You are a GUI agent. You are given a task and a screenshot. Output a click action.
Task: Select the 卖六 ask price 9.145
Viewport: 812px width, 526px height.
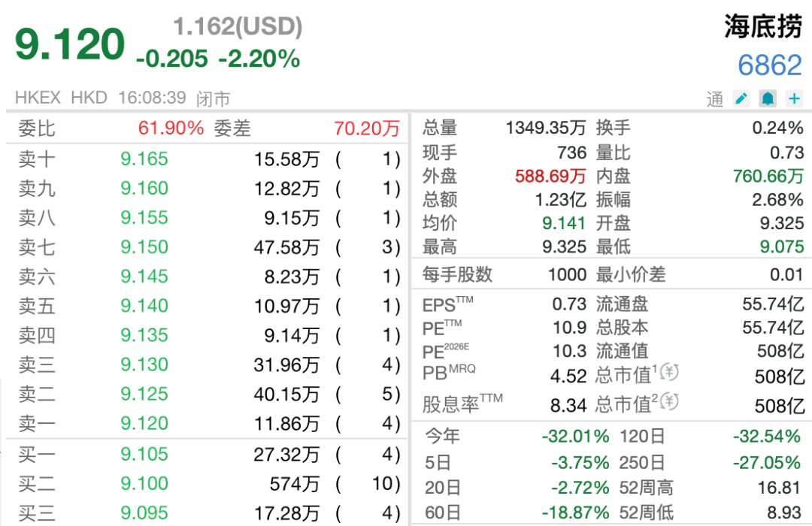click(x=144, y=277)
